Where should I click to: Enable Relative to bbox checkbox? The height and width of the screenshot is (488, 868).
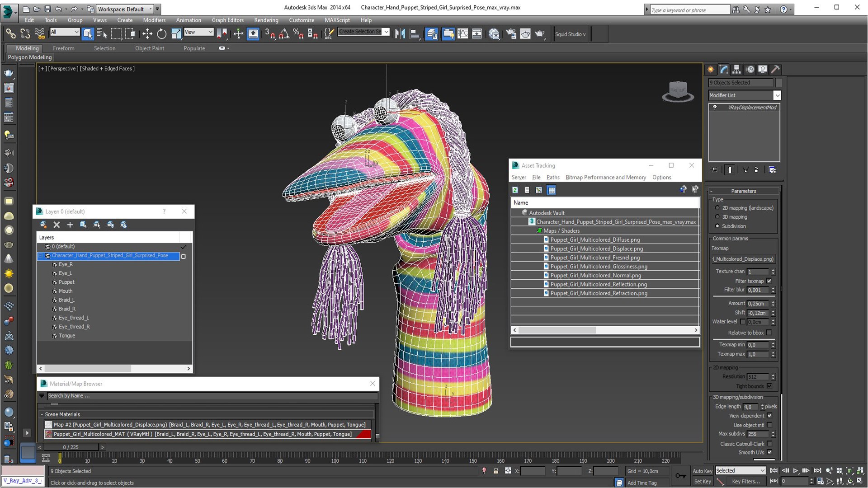pyautogui.click(x=769, y=333)
